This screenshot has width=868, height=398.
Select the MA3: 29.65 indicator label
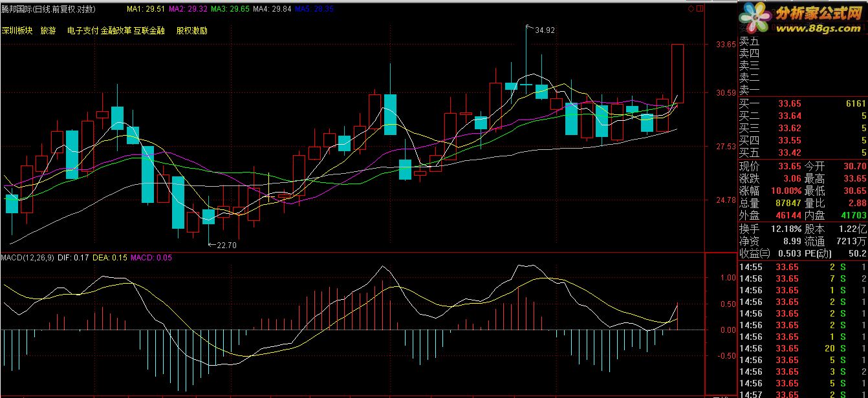pyautogui.click(x=230, y=9)
